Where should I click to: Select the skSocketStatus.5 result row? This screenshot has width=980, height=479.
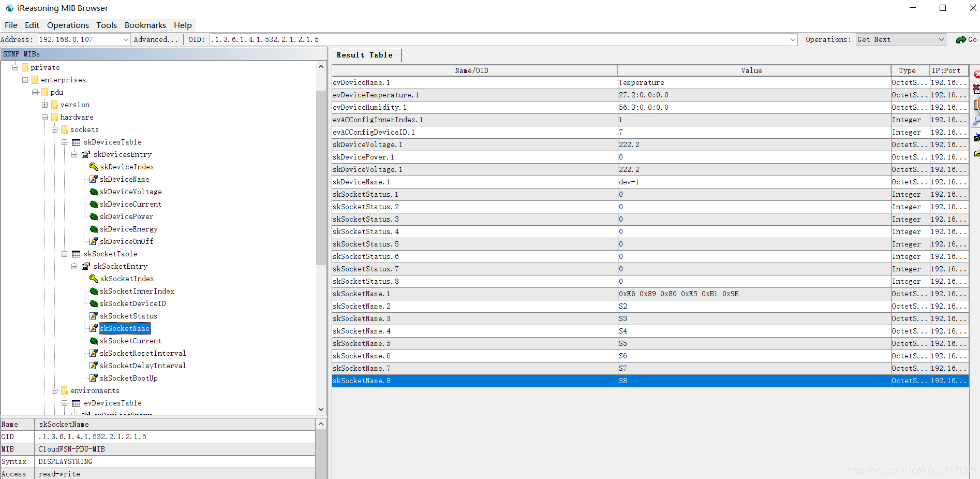(x=650, y=244)
